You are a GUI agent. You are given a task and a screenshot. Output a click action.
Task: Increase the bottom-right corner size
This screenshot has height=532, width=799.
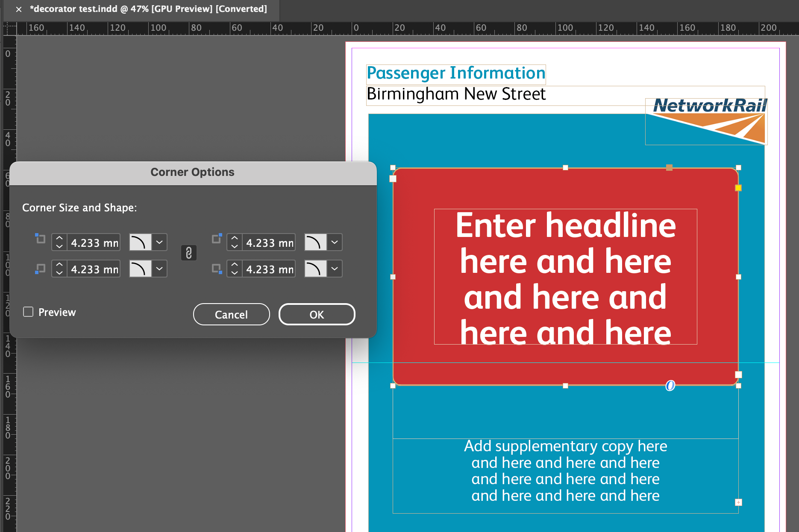point(235,265)
